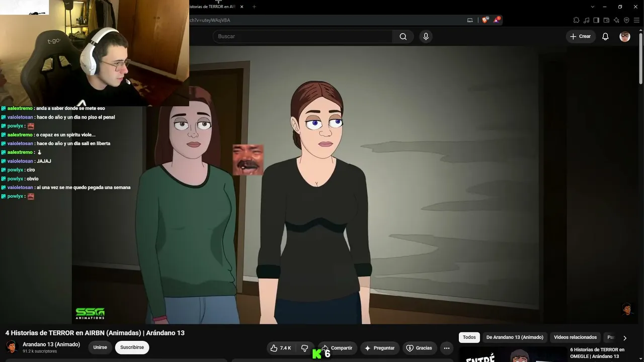
Task: Click chat message "hace do año y un dia sali en liberta"
Action: [x=73, y=144]
